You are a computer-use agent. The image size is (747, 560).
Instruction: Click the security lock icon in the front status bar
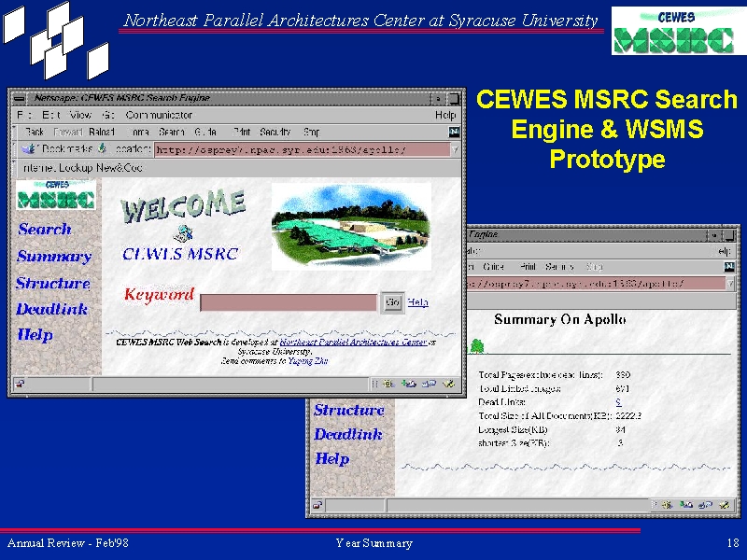(x=20, y=384)
